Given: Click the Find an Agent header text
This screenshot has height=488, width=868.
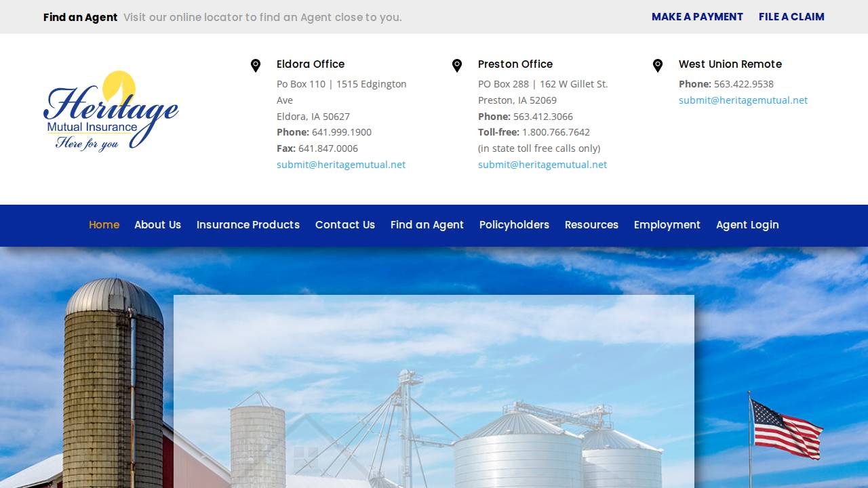Looking at the screenshot, I should click(x=80, y=17).
